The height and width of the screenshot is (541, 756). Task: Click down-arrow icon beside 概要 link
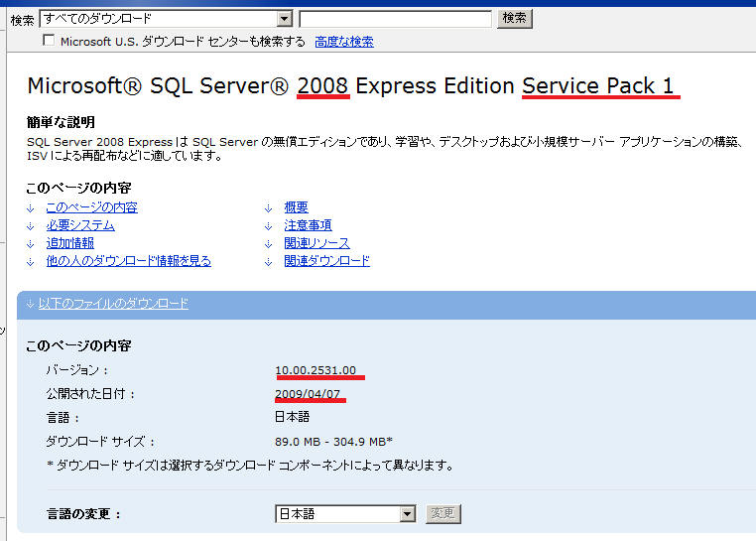tap(269, 208)
